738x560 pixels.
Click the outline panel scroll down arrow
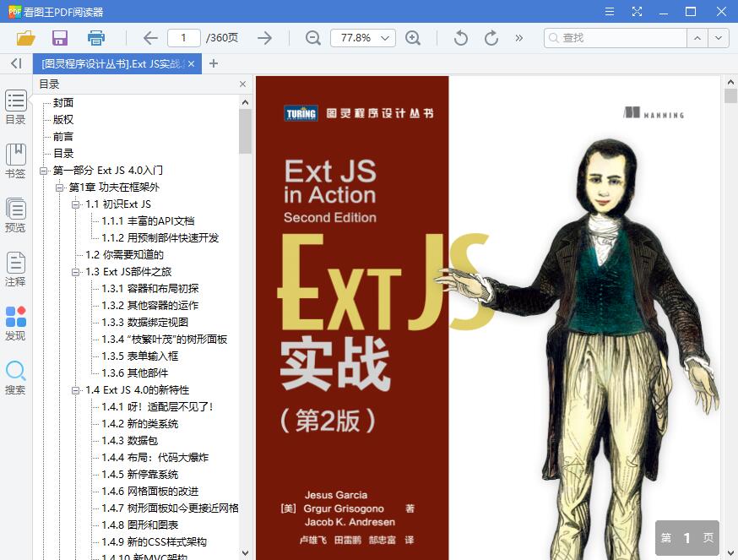[x=245, y=553]
